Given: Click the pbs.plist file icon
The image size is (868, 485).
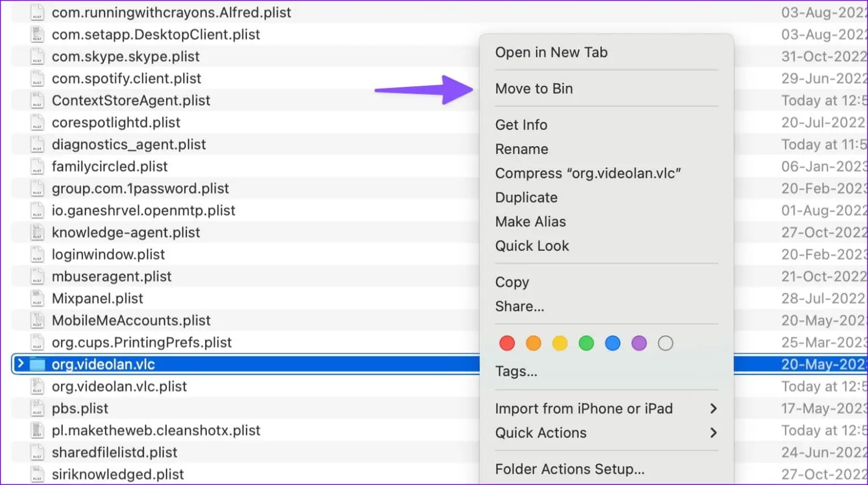Looking at the screenshot, I should coord(37,409).
